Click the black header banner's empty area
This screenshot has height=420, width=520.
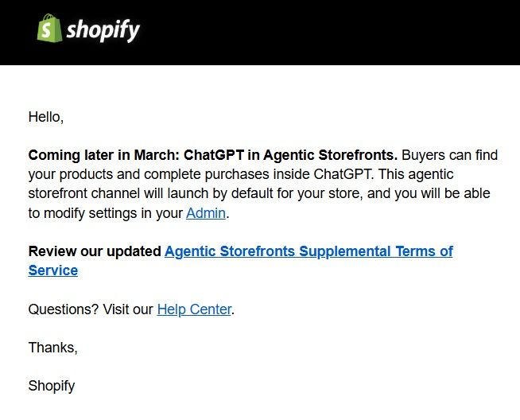[x=334, y=32]
